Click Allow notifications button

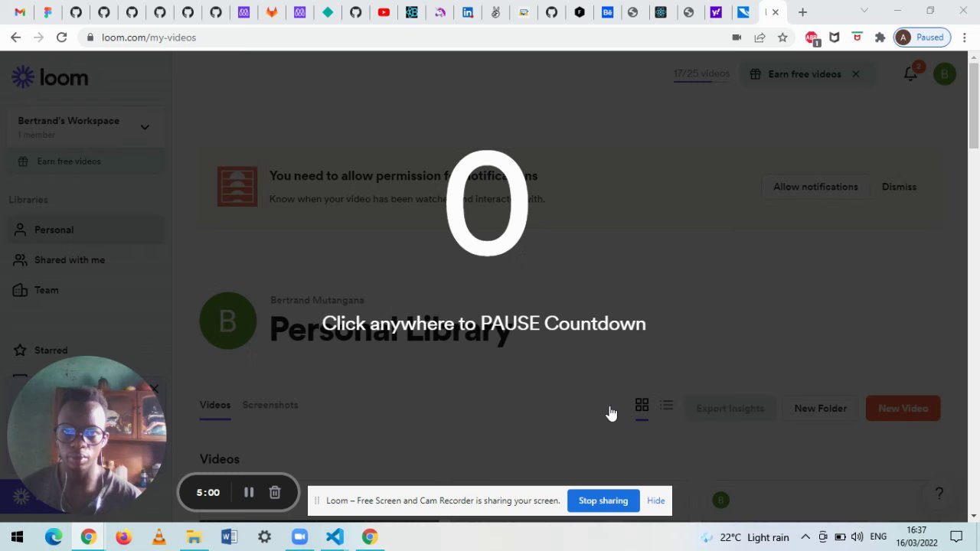[815, 187]
